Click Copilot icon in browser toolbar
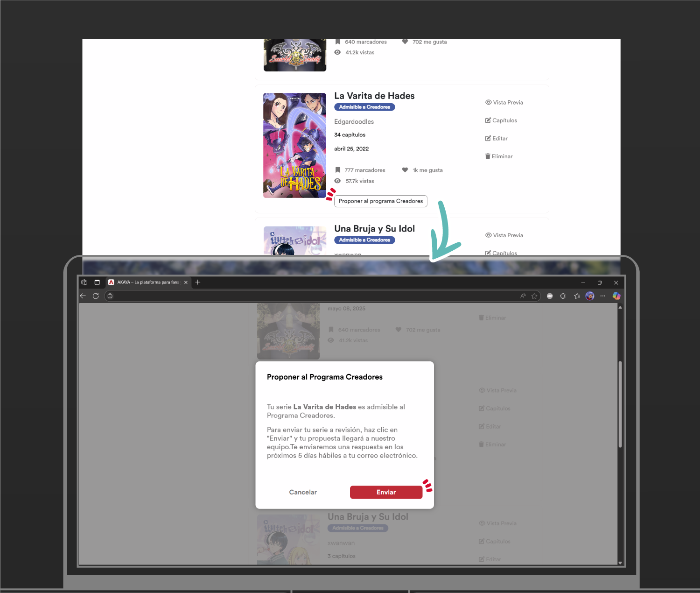The width and height of the screenshot is (700, 593). tap(616, 296)
